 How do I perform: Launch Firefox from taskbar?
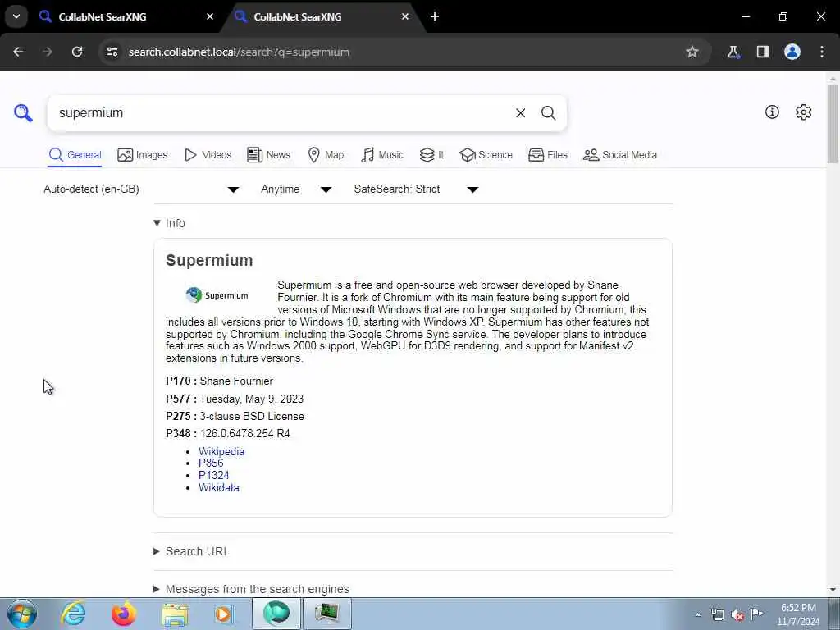point(124,614)
